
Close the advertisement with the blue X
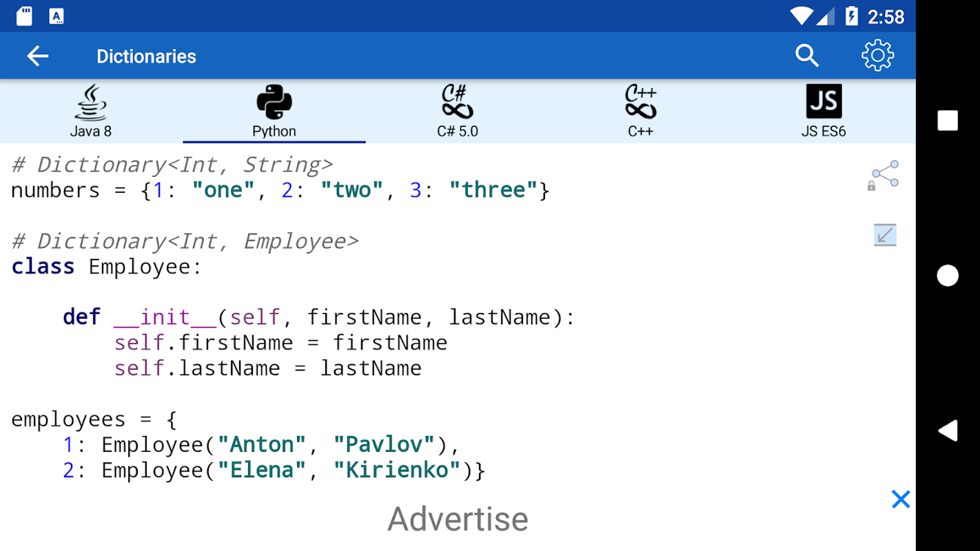coord(901,499)
